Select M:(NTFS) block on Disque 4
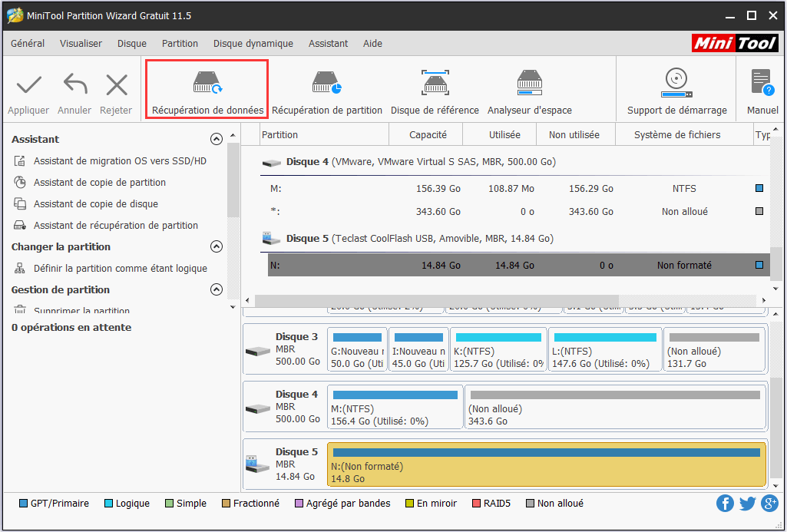 [x=395, y=408]
